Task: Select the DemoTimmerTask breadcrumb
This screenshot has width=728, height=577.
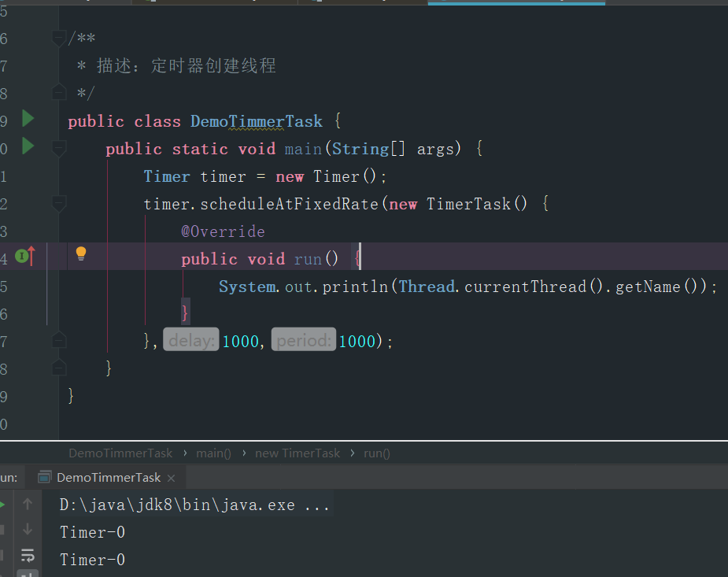Action: pos(120,453)
